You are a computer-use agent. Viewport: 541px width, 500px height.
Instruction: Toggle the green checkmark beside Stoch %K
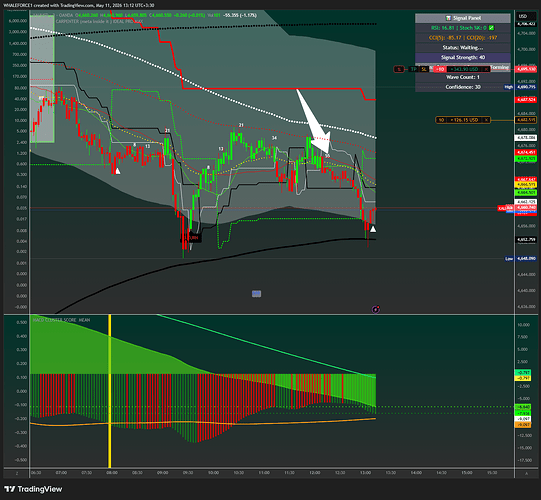coord(491,28)
